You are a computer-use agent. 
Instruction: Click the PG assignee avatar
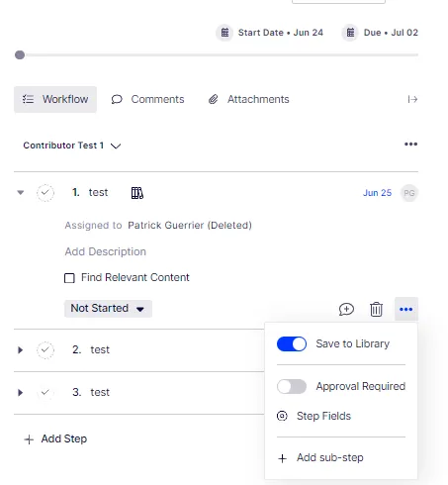click(x=409, y=193)
